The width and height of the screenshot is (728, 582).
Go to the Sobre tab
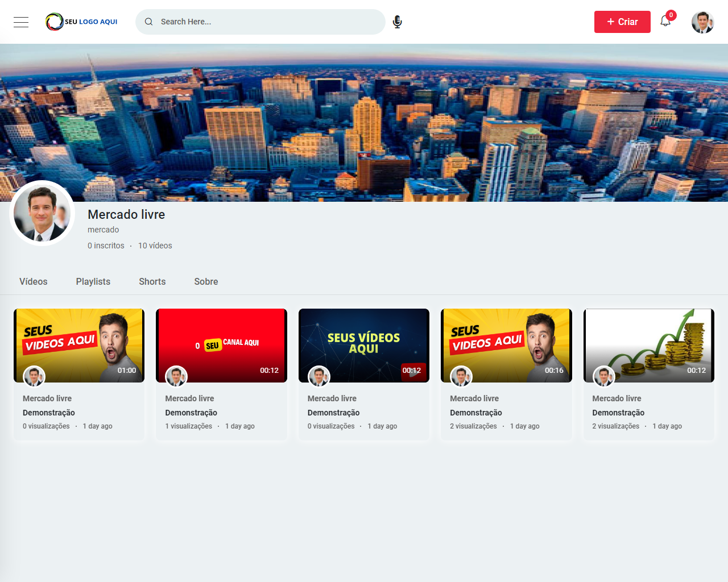click(206, 281)
